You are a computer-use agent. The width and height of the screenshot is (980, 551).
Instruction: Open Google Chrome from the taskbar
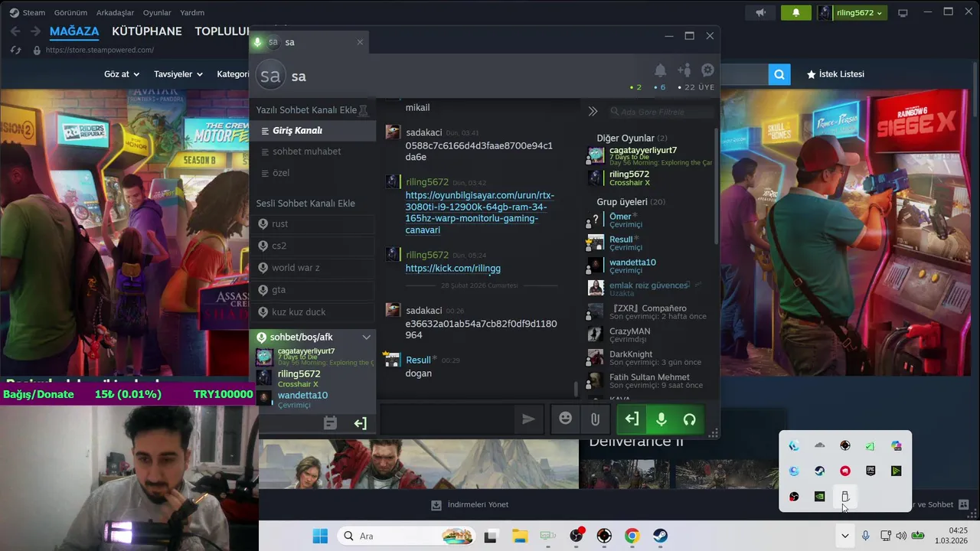[632, 536]
